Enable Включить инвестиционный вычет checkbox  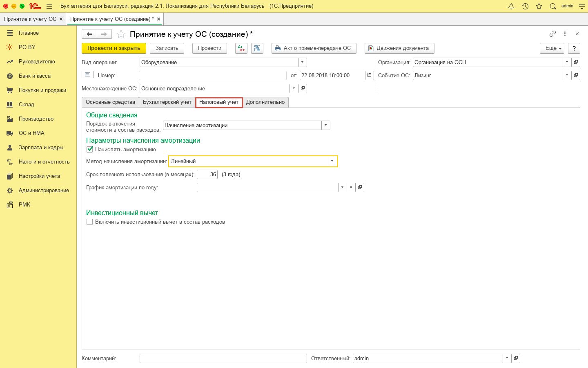click(x=90, y=222)
